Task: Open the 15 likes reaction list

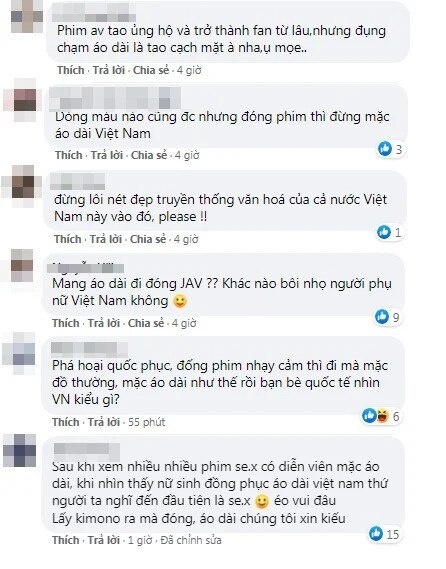Action: pos(384,534)
